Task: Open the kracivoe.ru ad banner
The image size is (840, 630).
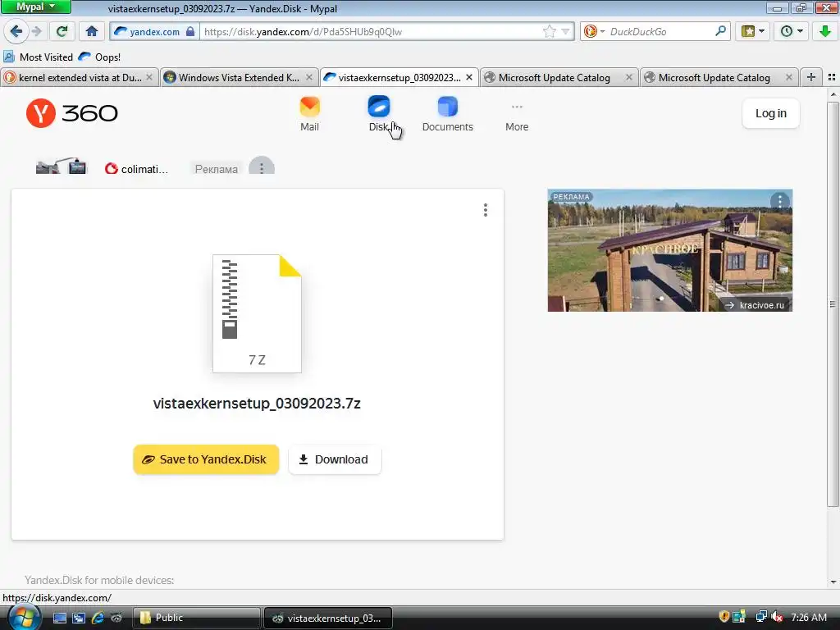Action: coord(669,250)
